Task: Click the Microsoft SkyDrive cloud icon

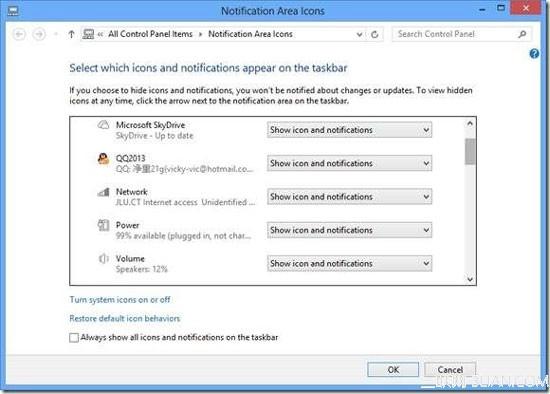Action: coord(103,125)
